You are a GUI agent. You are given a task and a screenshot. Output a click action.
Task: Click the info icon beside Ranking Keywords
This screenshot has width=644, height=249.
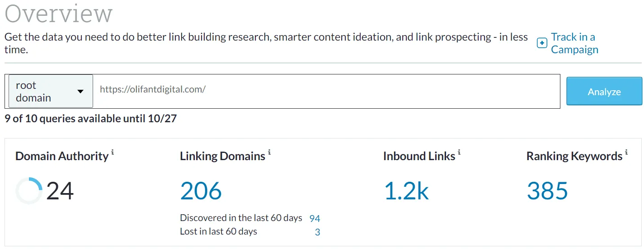click(x=626, y=153)
